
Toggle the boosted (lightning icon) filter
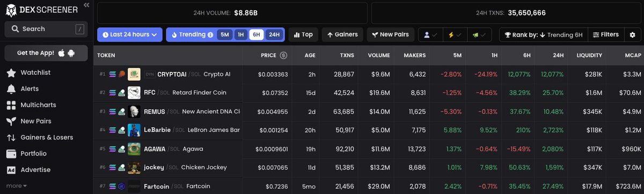(x=455, y=34)
